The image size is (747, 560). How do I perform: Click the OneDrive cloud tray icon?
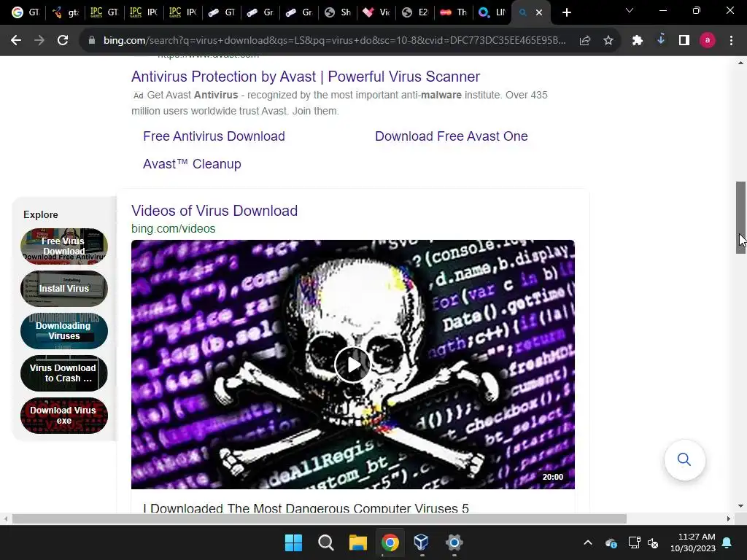[611, 542]
